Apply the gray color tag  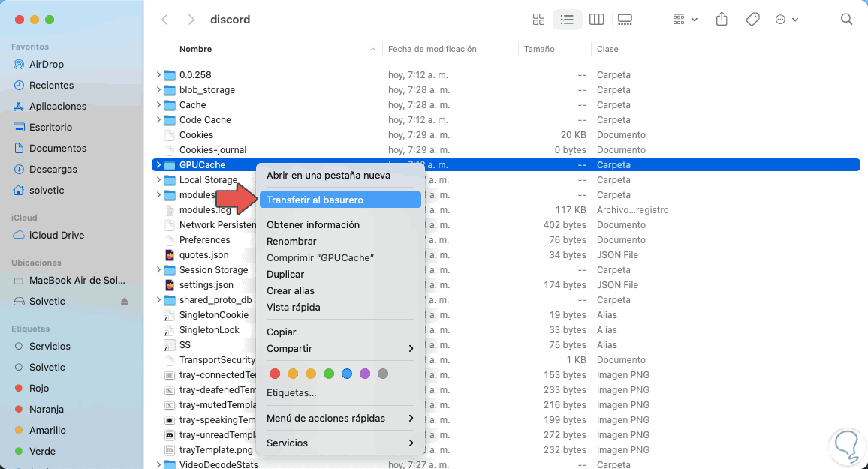(x=383, y=374)
